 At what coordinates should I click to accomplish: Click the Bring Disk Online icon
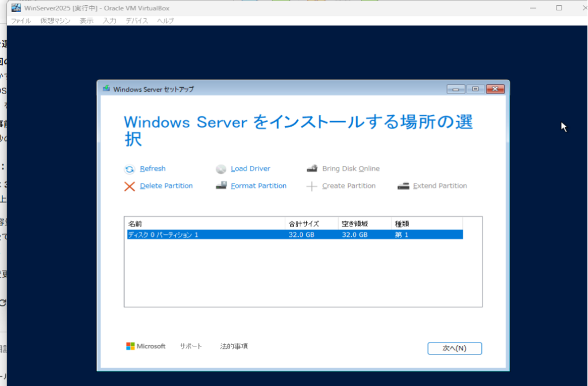click(x=312, y=169)
